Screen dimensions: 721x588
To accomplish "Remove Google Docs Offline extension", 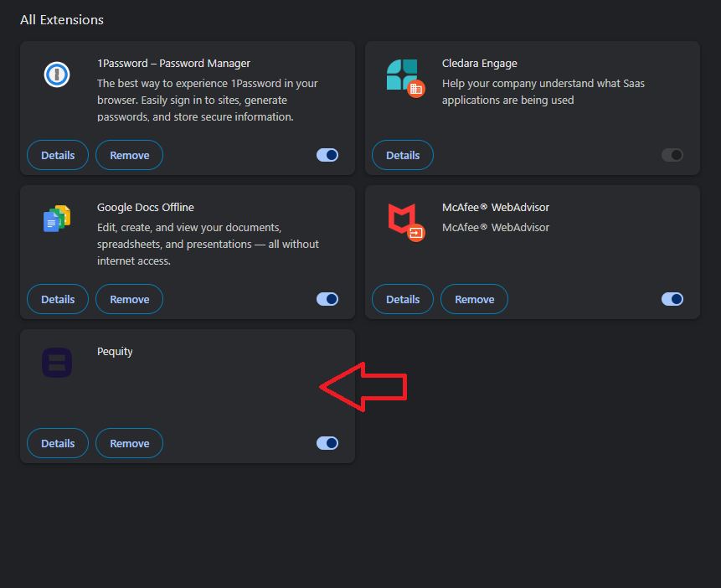I will [x=129, y=299].
